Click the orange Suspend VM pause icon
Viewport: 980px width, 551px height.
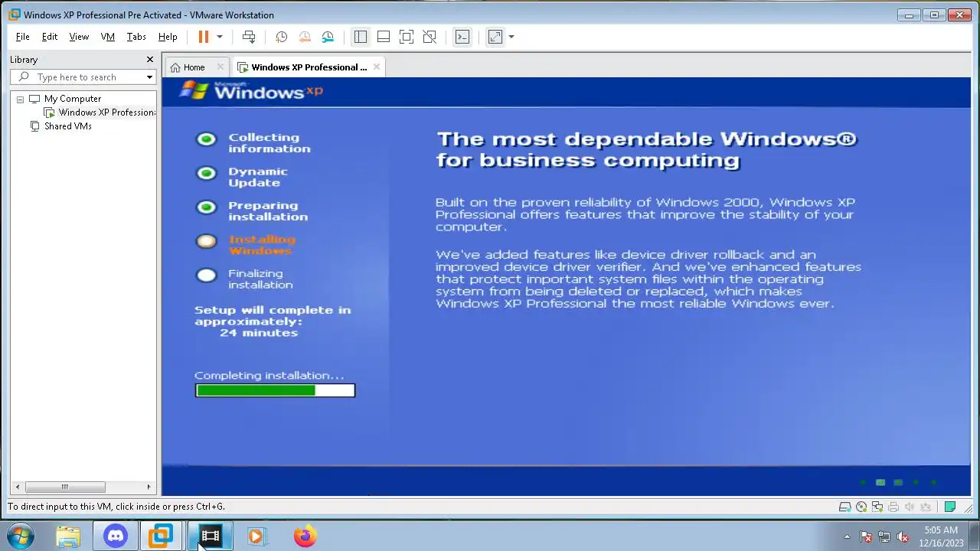pos(203,37)
